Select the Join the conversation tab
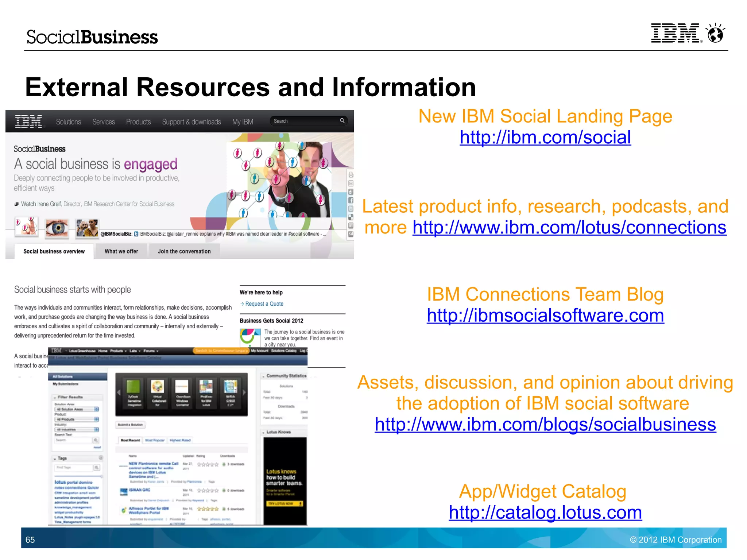Image resolution: width=747 pixels, height=560 pixels. click(x=184, y=251)
